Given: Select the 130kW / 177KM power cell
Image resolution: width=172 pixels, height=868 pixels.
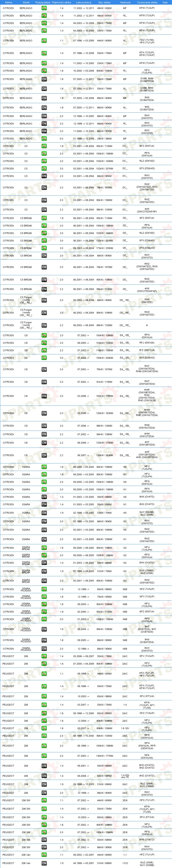Looking at the screenshot, I should (104, 756).
